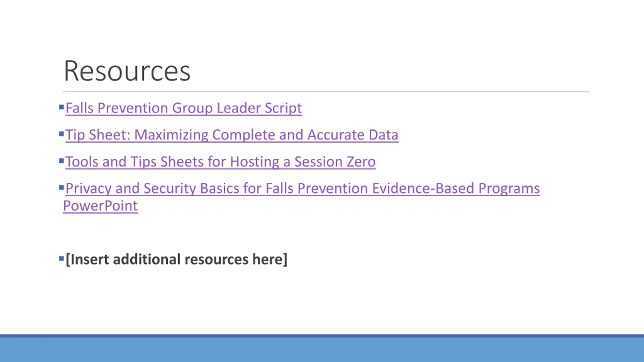Open Tools and Tips Sheets for Hosting a Session Zero

pos(220,162)
